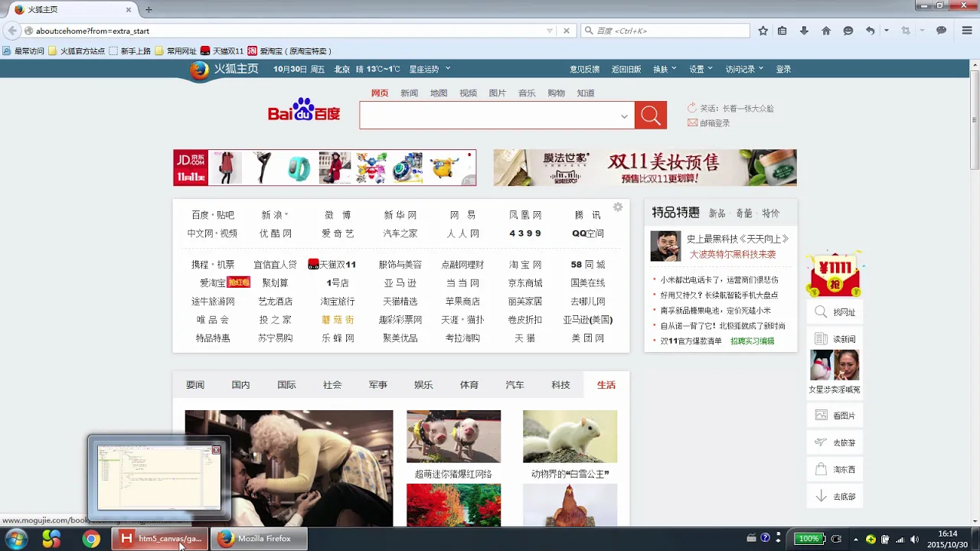Switch to the 科技 news tab
This screenshot has height=551, width=980.
[560, 385]
